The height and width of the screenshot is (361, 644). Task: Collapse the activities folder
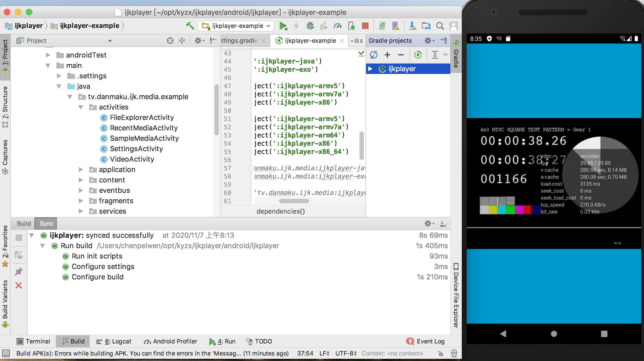(x=81, y=107)
